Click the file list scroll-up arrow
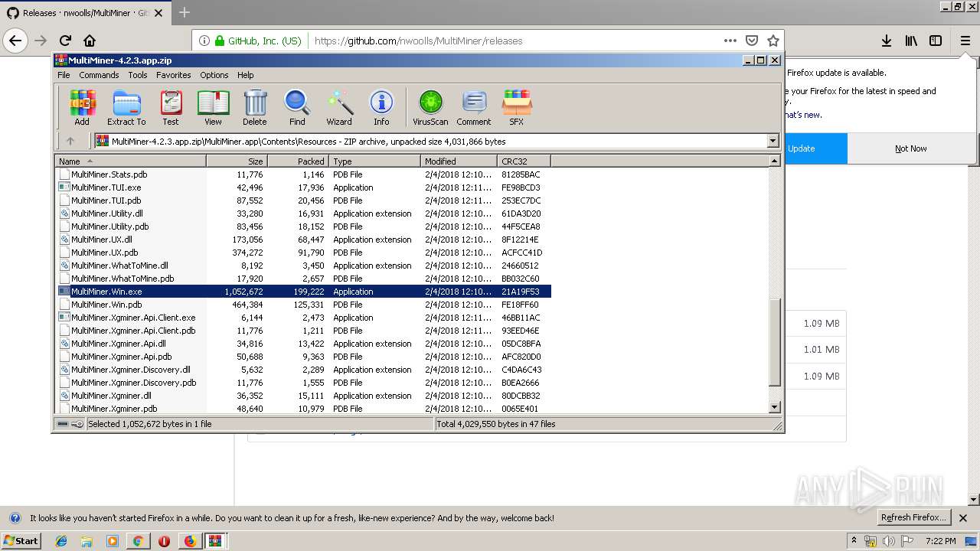 (x=775, y=161)
